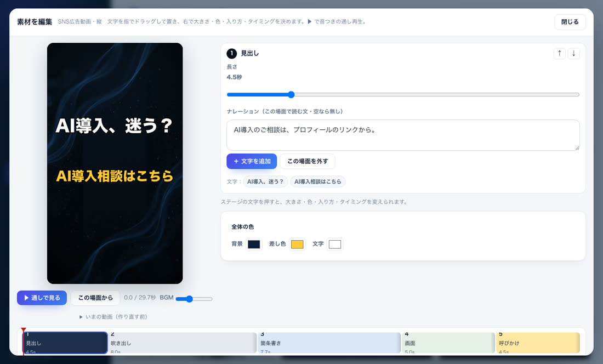Click the 素材を編集 title
Image resolution: width=603 pixels, height=364 pixels.
(35, 22)
